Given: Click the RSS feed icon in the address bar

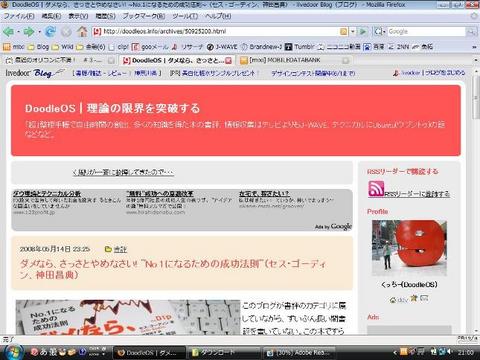Looking at the screenshot, I should pyautogui.click(x=344, y=32).
